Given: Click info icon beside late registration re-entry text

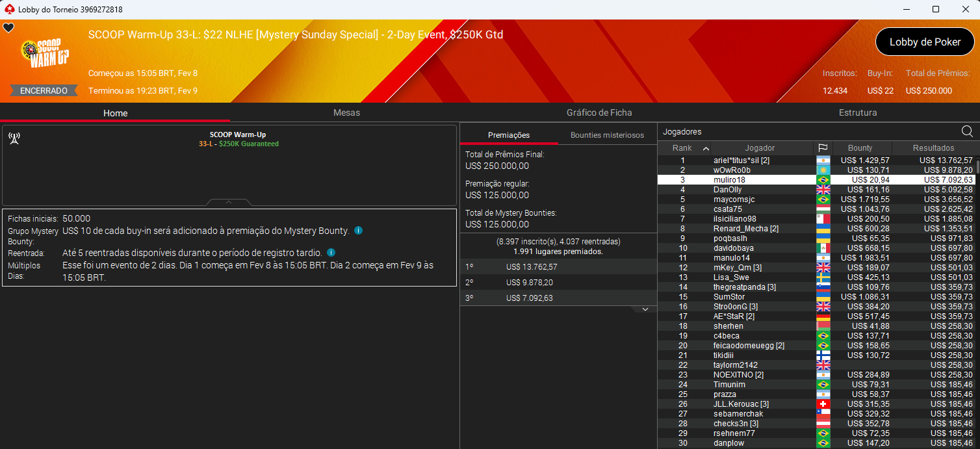Looking at the screenshot, I should coord(331,253).
